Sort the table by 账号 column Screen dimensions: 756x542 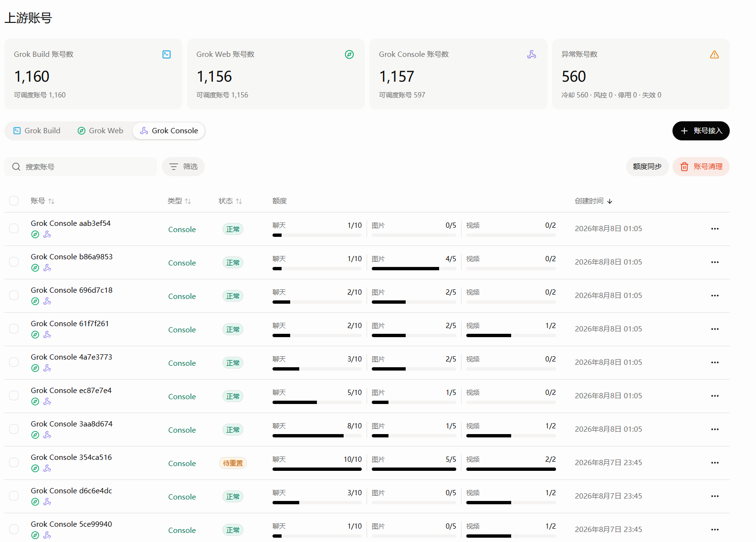[x=42, y=201]
